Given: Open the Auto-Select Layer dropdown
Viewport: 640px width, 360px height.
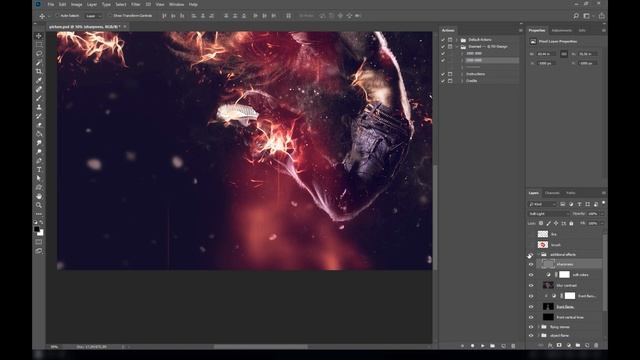Looking at the screenshot, I should click(x=93, y=16).
